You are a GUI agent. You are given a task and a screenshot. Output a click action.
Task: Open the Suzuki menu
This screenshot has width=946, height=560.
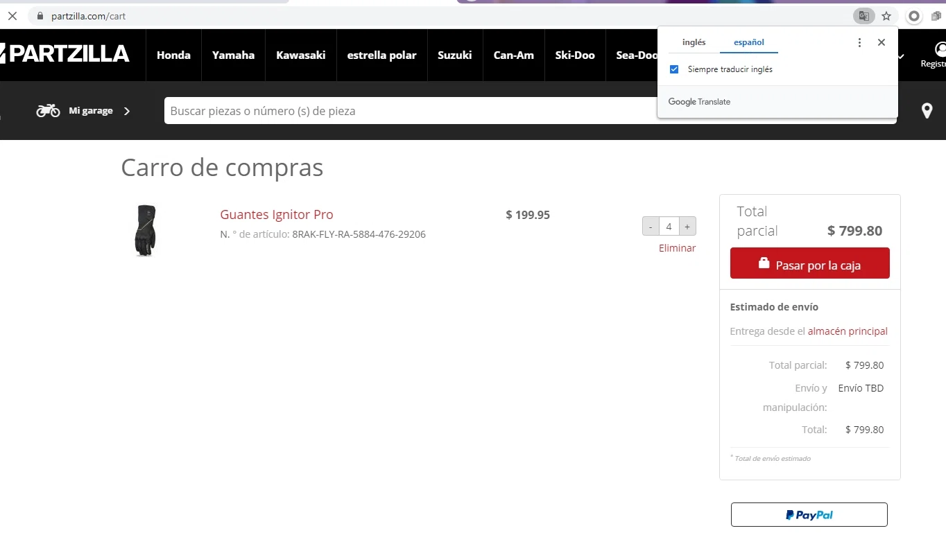coord(454,55)
